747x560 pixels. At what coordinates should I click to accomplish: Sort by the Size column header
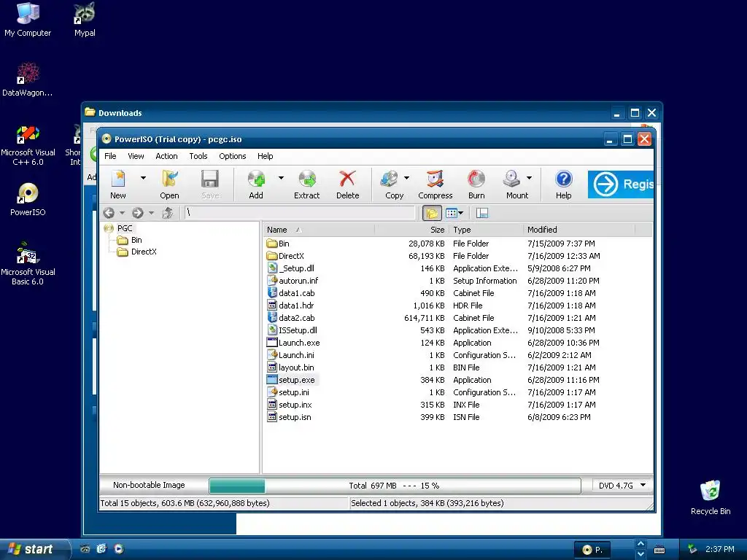click(411, 230)
